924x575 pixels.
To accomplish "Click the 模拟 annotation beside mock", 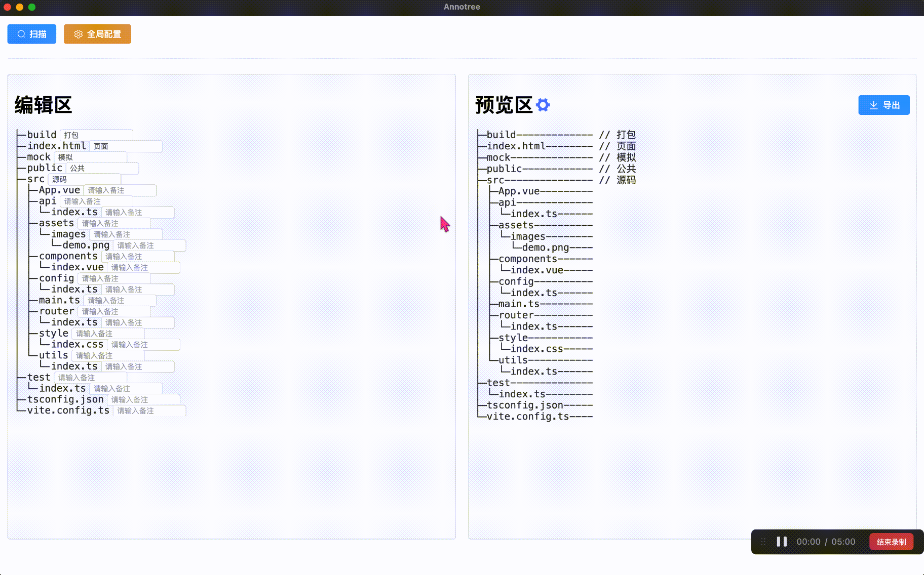I will tap(91, 157).
